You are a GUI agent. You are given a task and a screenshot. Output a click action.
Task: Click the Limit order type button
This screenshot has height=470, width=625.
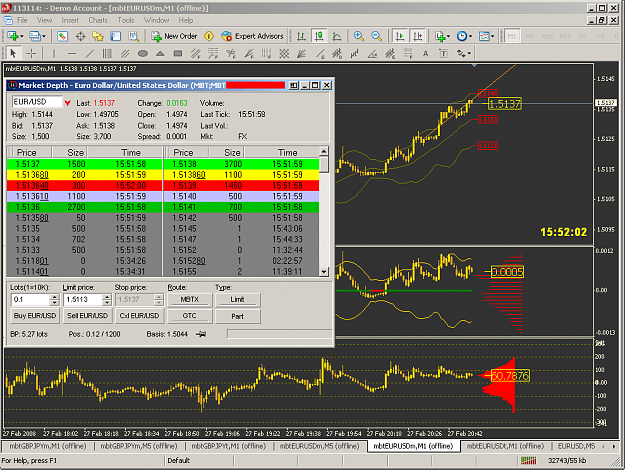238,299
